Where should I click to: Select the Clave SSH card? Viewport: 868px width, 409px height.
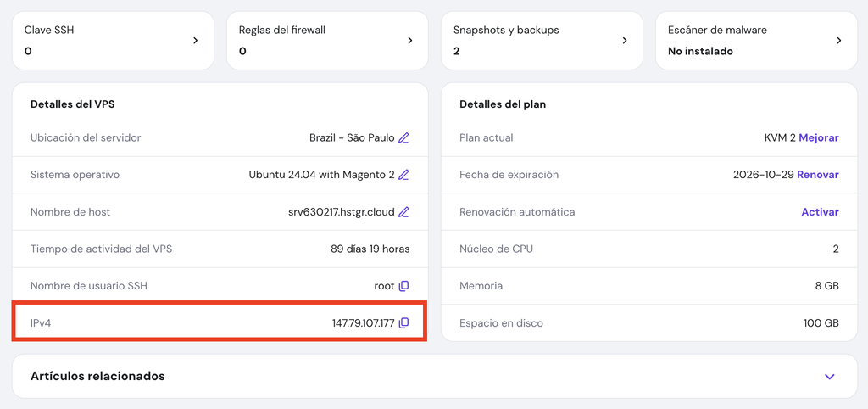[102, 40]
